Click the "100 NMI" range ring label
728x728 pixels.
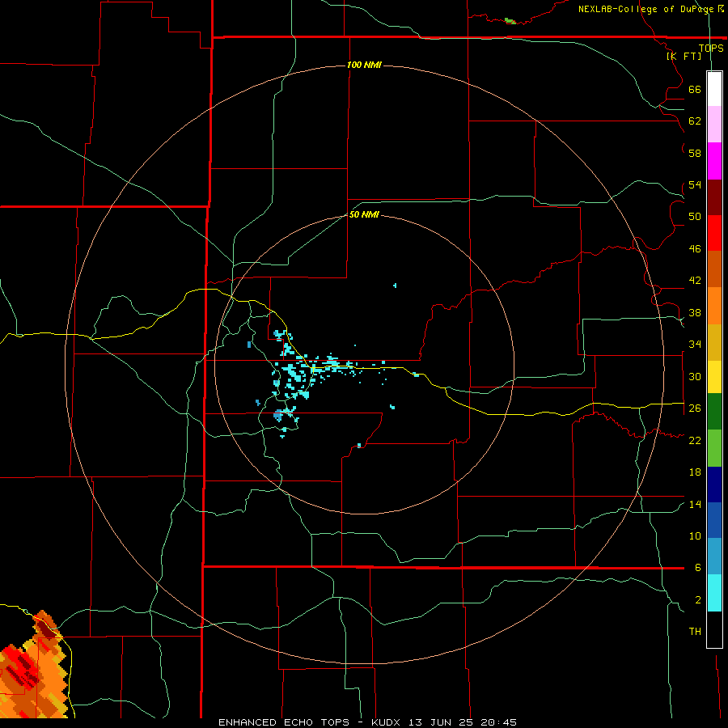(x=364, y=65)
